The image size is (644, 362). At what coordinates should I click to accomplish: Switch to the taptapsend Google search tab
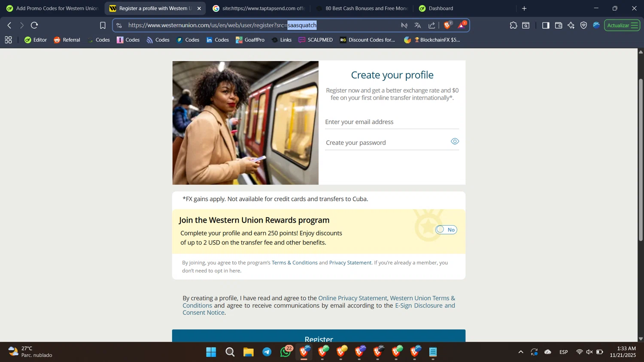tap(258, 8)
